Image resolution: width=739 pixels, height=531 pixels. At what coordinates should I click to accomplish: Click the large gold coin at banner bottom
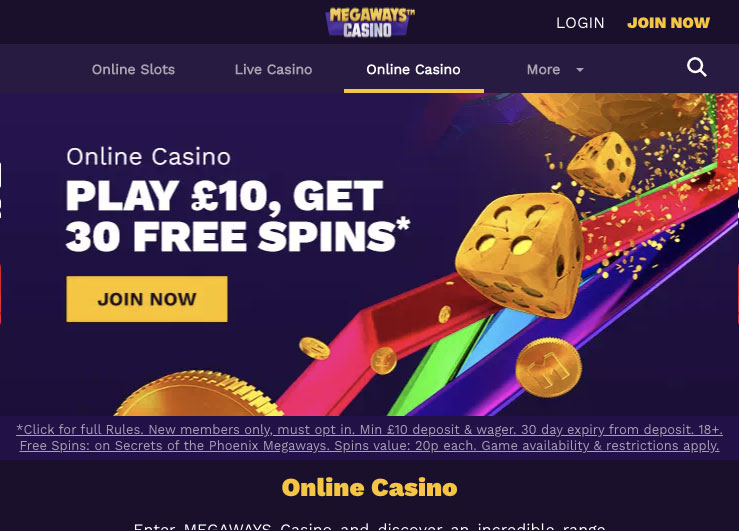click(198, 393)
